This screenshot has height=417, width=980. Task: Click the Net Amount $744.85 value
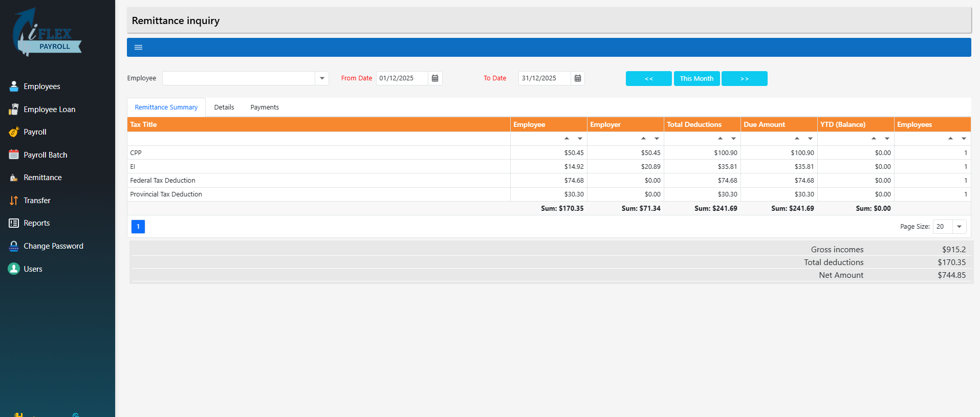click(x=951, y=275)
